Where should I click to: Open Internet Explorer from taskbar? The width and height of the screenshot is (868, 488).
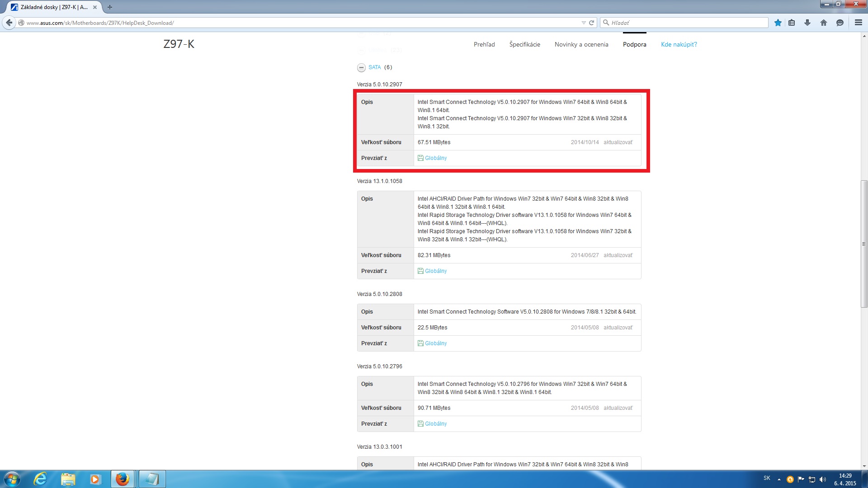tap(40, 479)
